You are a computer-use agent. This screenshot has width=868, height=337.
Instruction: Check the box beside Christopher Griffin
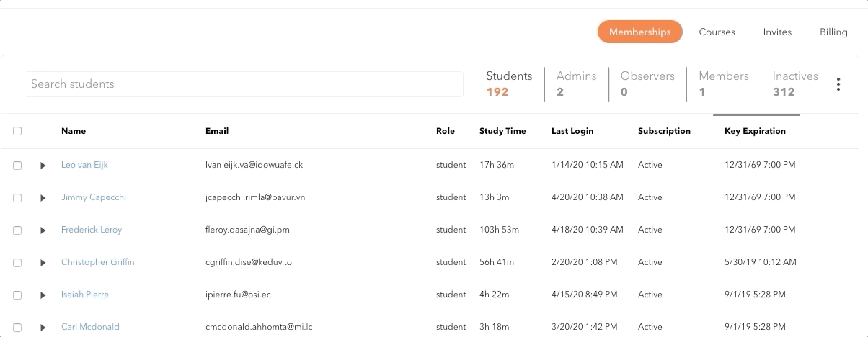point(17,263)
